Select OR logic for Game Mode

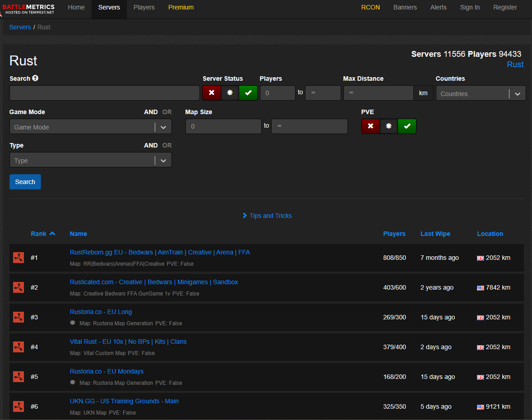pos(167,112)
